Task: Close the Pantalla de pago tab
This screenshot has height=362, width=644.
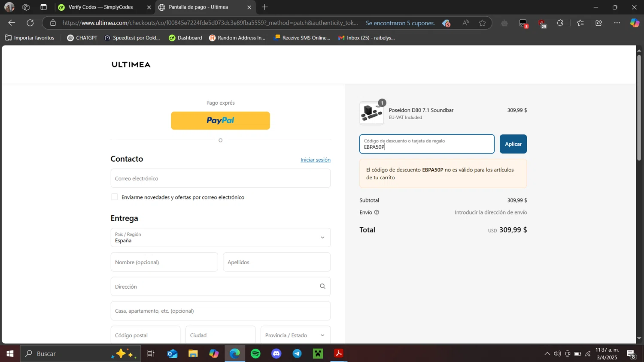Action: (x=249, y=7)
